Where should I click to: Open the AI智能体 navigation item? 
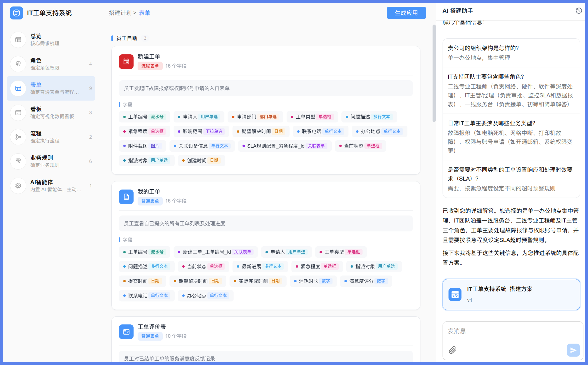pyautogui.click(x=51, y=186)
